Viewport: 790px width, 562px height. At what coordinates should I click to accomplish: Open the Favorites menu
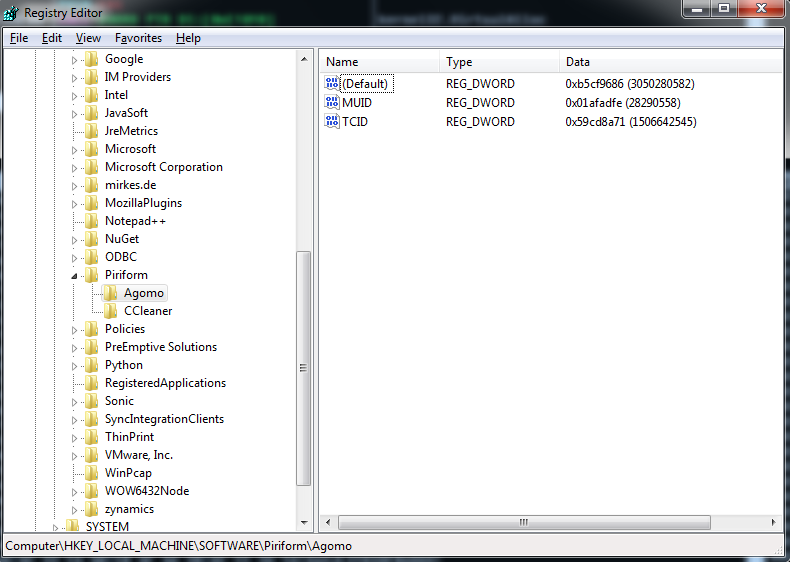coord(139,38)
